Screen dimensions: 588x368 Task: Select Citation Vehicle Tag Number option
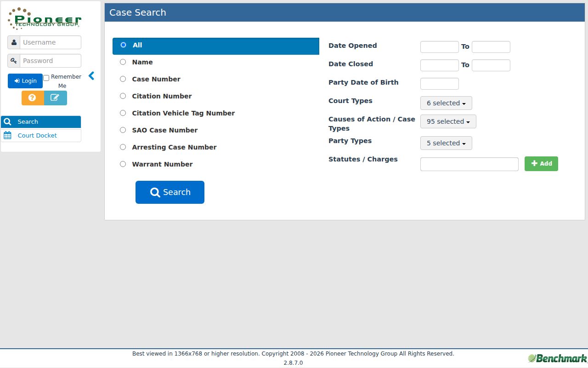coord(123,113)
